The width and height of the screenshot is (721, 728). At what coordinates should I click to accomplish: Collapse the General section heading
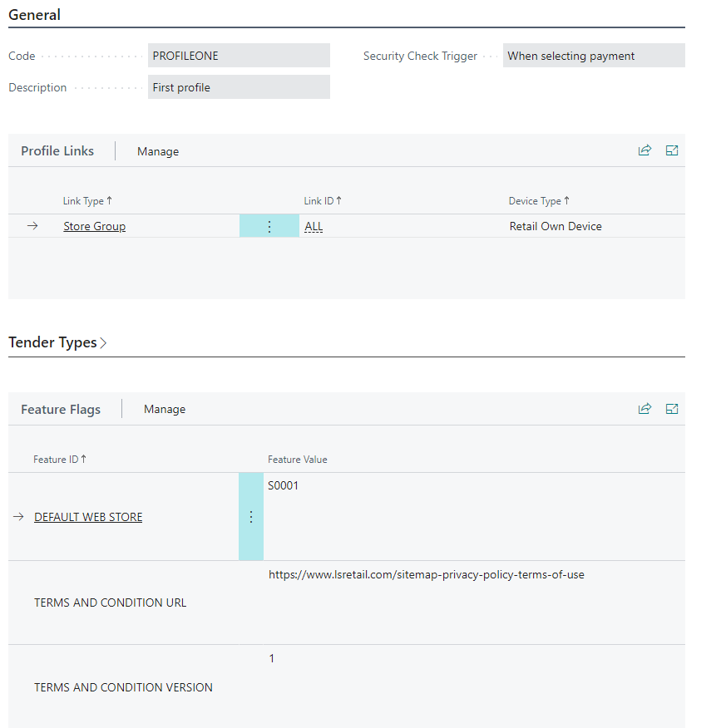point(34,15)
